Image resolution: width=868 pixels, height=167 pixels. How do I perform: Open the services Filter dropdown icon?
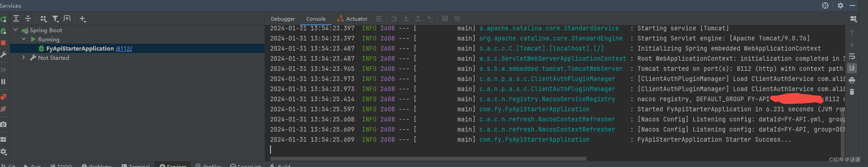pos(56,19)
